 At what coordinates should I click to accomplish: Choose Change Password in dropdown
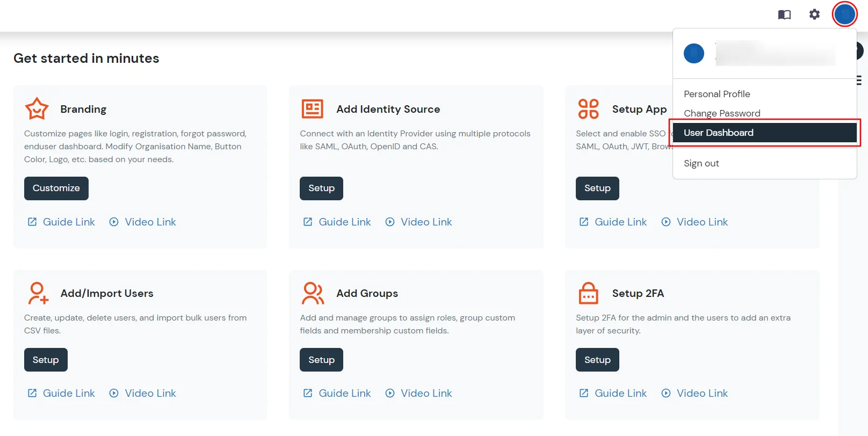pyautogui.click(x=722, y=113)
